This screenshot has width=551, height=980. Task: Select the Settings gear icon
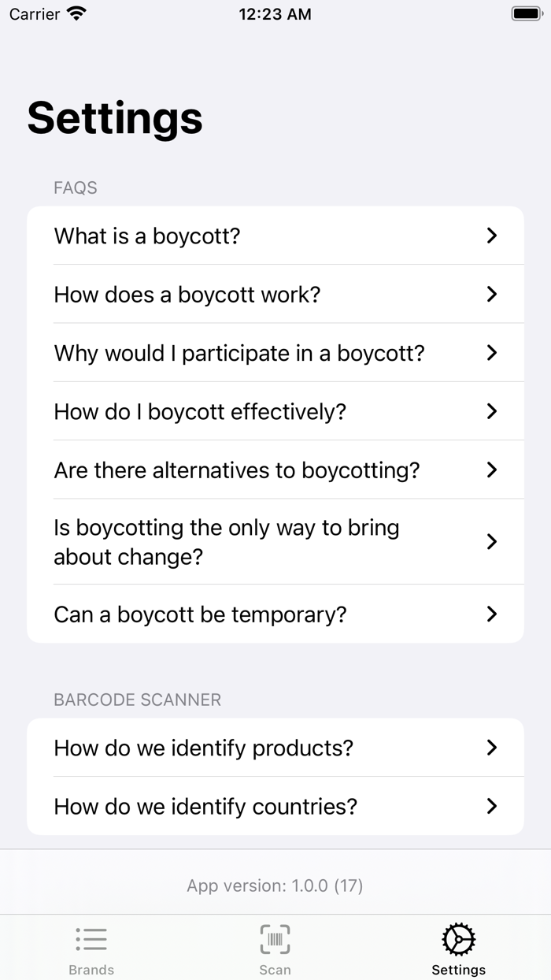pos(458,938)
